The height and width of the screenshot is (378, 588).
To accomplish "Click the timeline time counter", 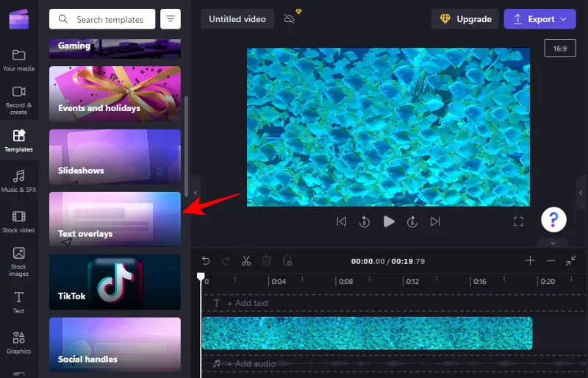I will tap(388, 261).
